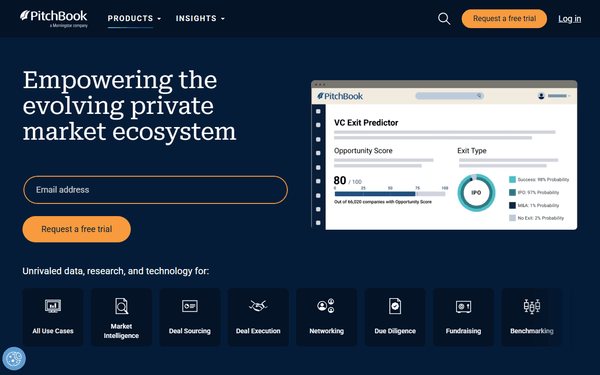600x375 pixels.
Task: Click the VC Exit Predictor product screenshot
Action: [x=444, y=155]
